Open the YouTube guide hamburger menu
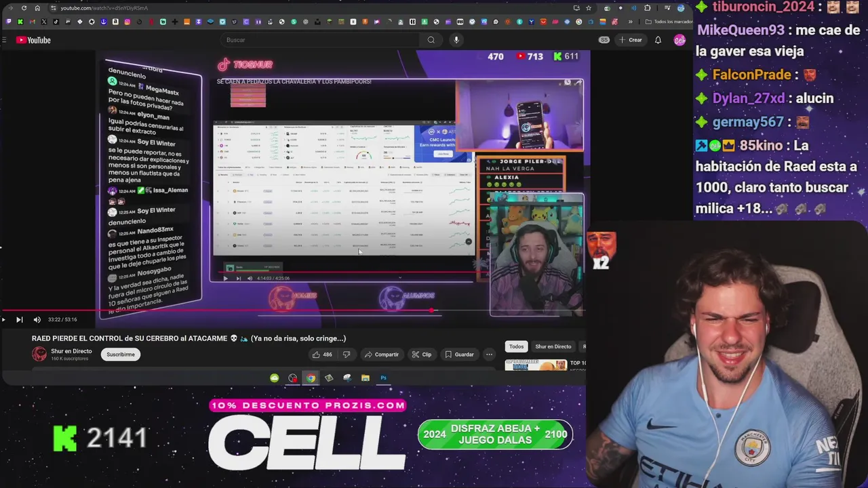The width and height of the screenshot is (868, 488). pos(4,40)
